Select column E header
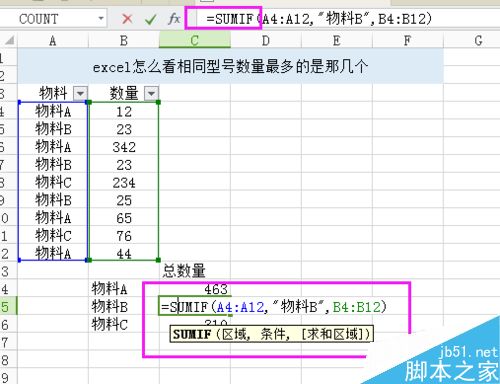The width and height of the screenshot is (500, 384). click(337, 40)
